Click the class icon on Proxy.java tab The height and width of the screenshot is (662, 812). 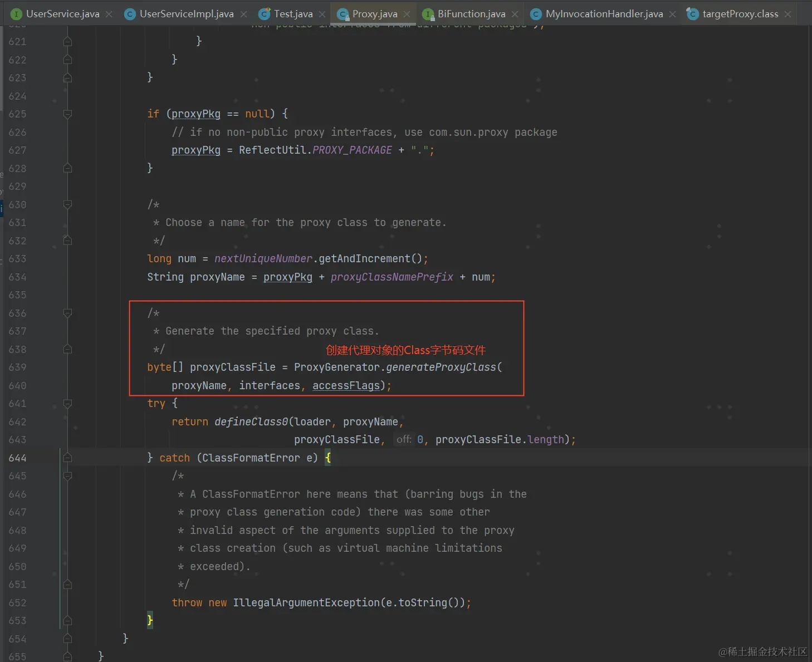click(343, 14)
